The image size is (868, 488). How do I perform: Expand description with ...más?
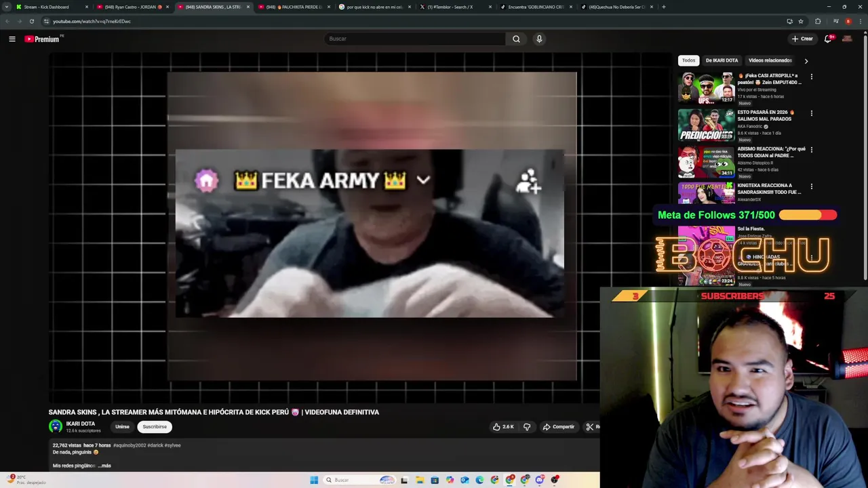click(104, 466)
